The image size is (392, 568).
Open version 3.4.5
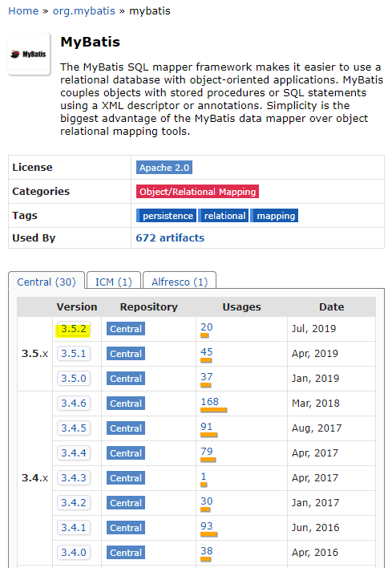coord(74,428)
